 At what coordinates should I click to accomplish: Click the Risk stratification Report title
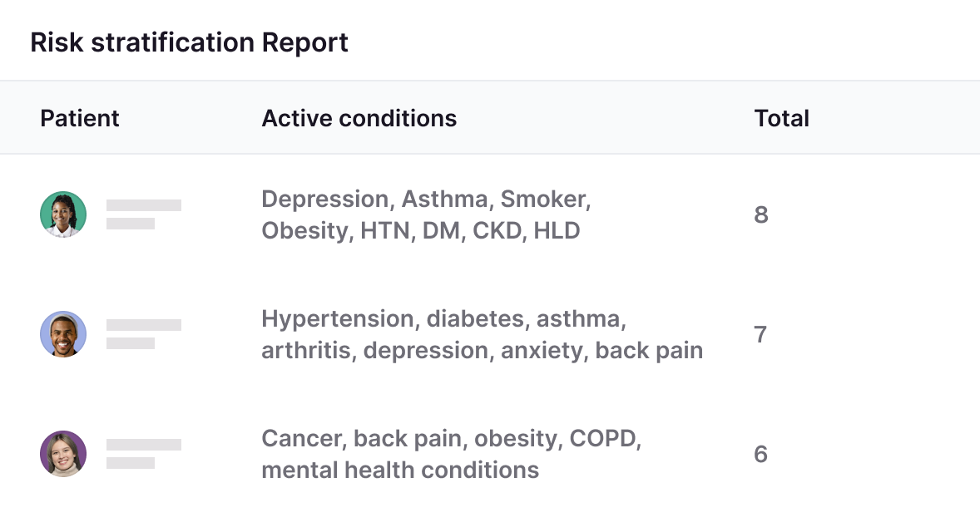[x=189, y=42]
